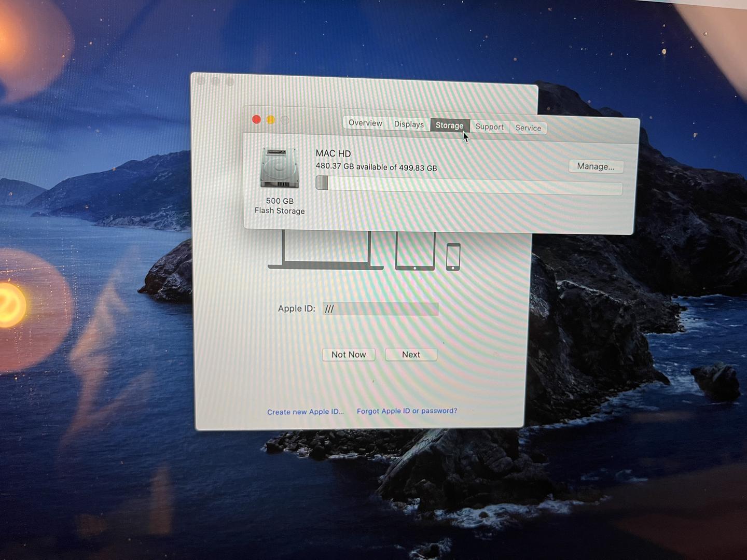Click the phone device illustration
The height and width of the screenshot is (560, 747).
453,257
